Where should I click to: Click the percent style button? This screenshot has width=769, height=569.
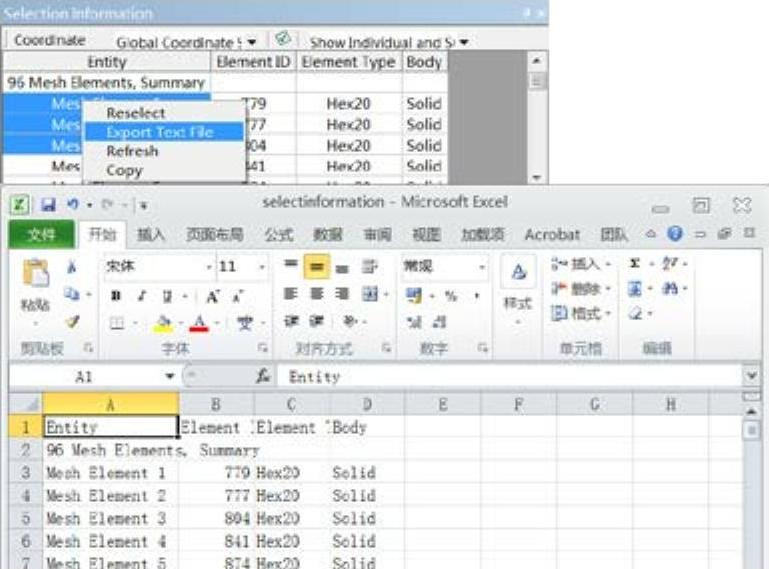pyautogui.click(x=451, y=296)
